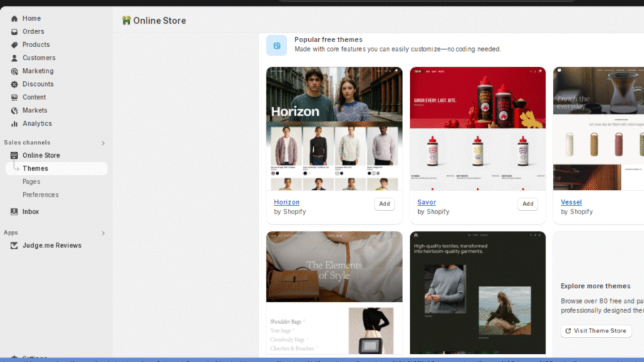Click the Analytics bar chart icon
Image resolution: width=644 pixels, height=362 pixels.
[x=14, y=124]
